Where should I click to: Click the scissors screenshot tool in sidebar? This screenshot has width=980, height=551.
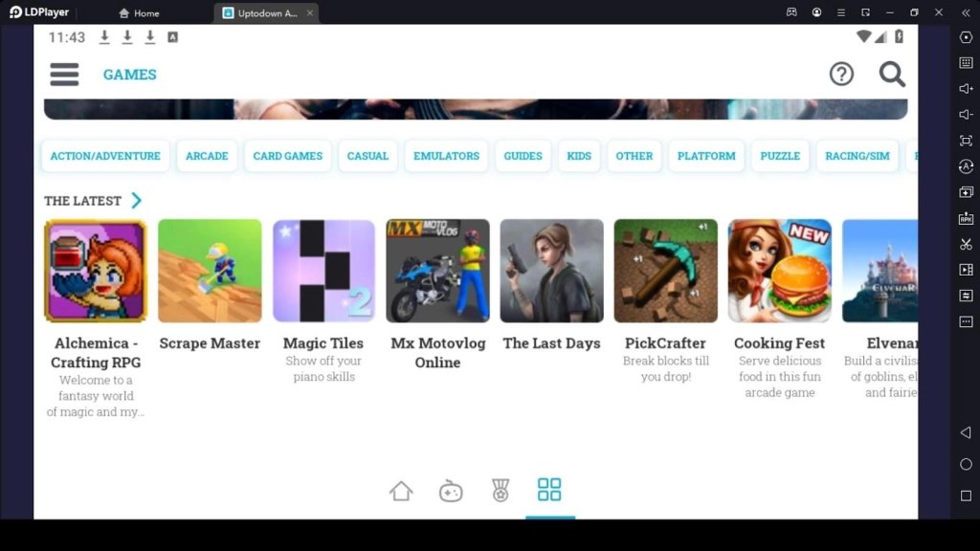tap(966, 244)
